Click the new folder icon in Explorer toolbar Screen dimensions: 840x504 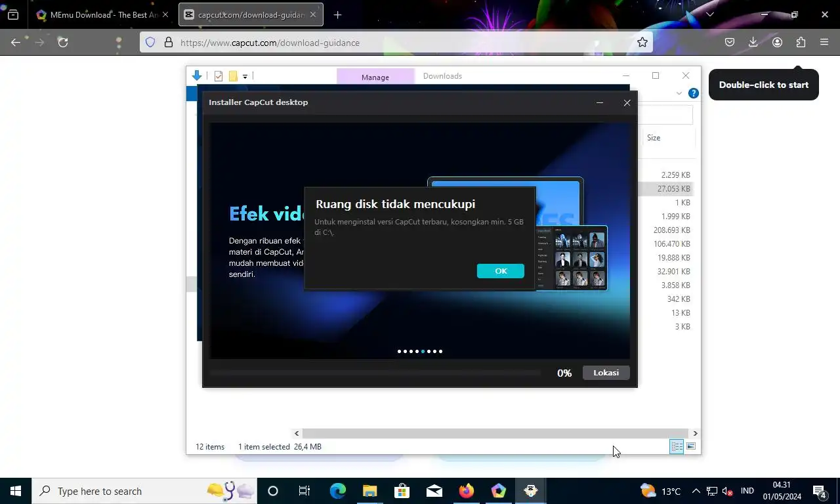point(233,76)
